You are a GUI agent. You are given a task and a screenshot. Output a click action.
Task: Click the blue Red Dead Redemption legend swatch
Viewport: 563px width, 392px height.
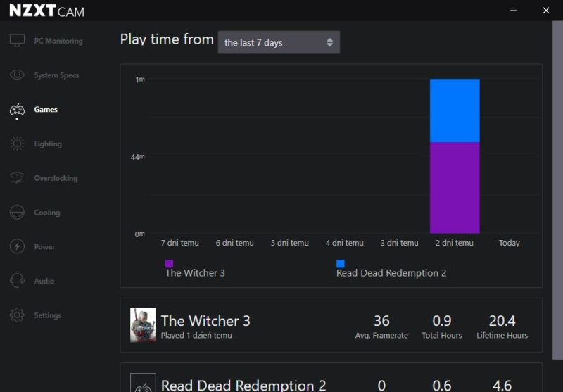[x=341, y=263]
